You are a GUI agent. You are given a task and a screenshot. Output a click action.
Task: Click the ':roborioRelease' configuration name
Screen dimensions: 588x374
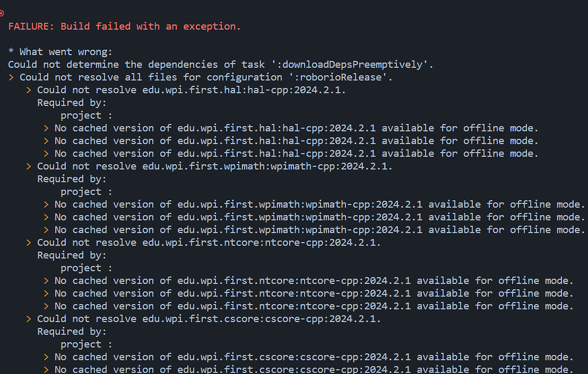(340, 77)
